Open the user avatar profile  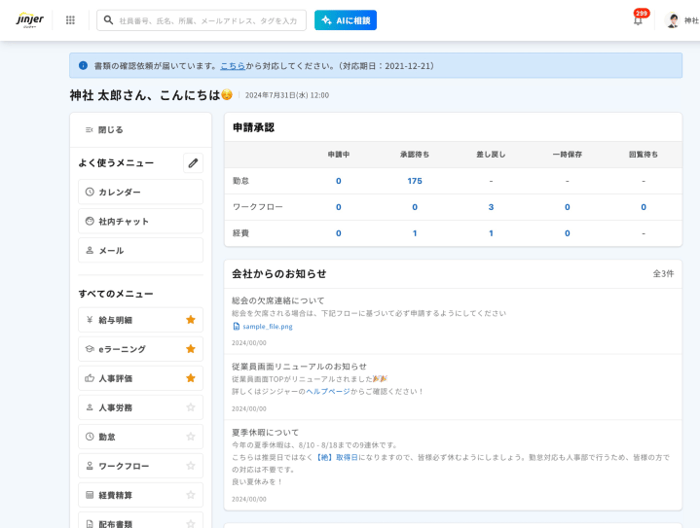tap(672, 20)
